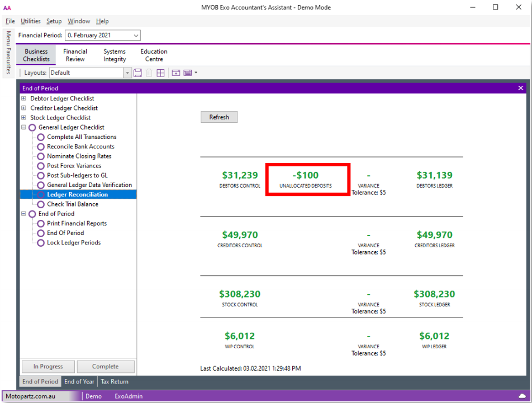The image size is (532, 403).
Task: Select Debtor Ledger Checklist item
Action: (62, 98)
